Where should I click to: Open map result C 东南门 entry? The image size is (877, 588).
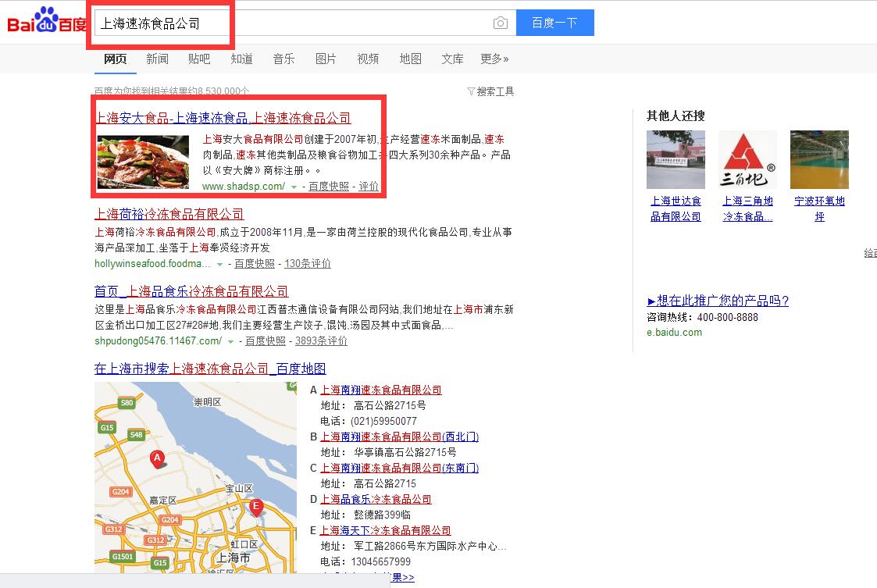[399, 469]
